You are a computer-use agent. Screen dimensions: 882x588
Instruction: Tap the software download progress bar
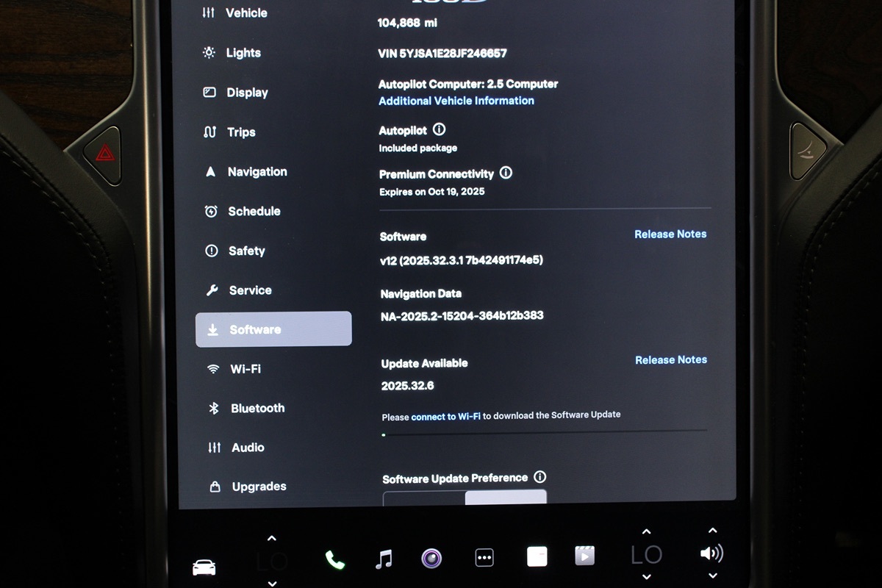pos(544,434)
